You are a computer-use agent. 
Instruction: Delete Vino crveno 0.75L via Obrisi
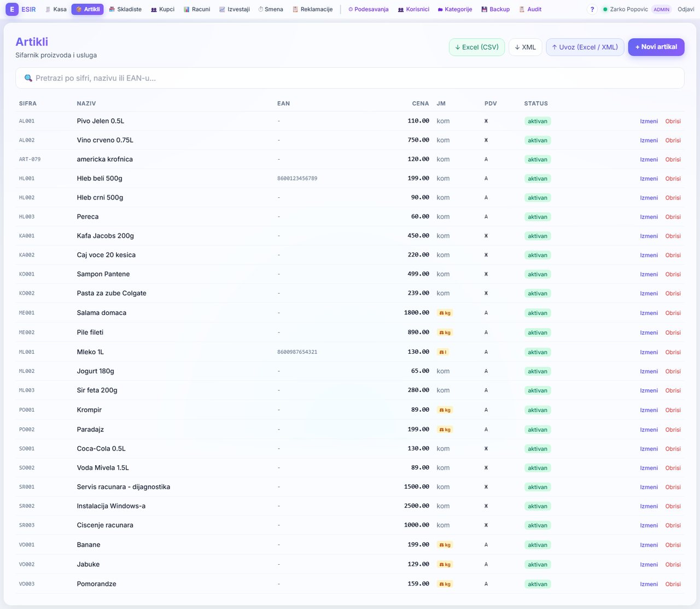point(673,140)
